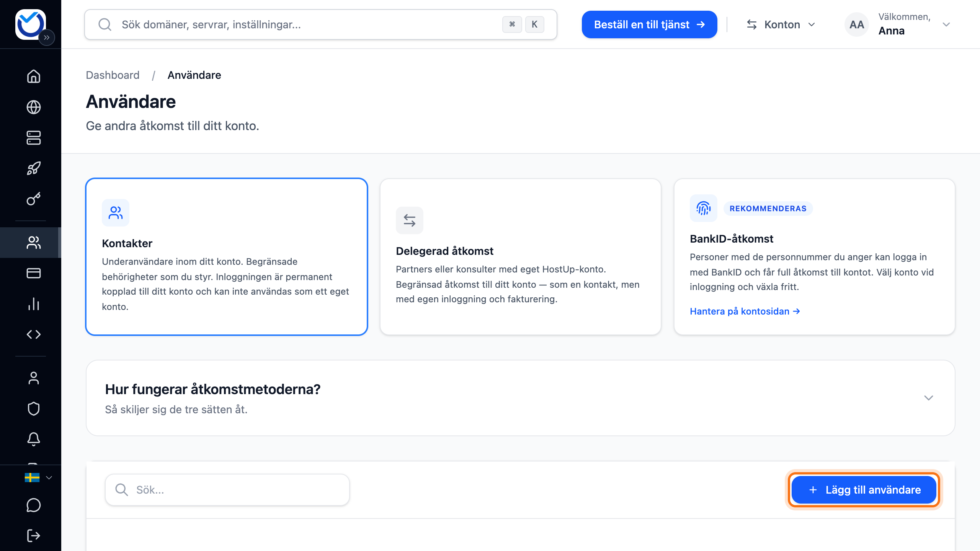Open the bar chart statistics icon
The width and height of the screenshot is (980, 551).
point(34,304)
